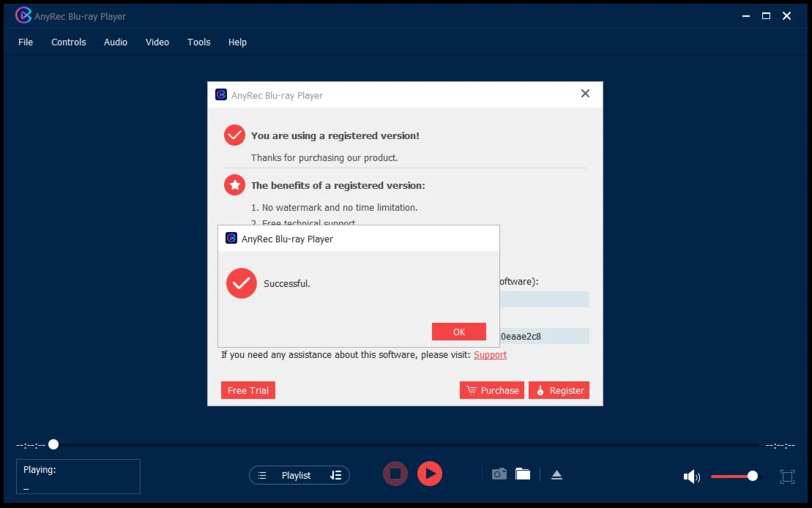812x508 pixels.
Task: Click "No watermark and no time limitation." text
Action: click(340, 208)
